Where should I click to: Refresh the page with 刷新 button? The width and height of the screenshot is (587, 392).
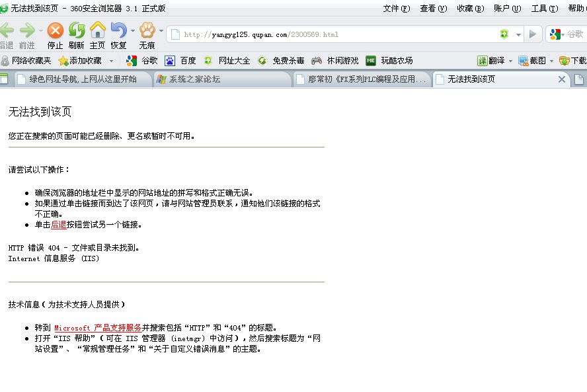point(77,31)
